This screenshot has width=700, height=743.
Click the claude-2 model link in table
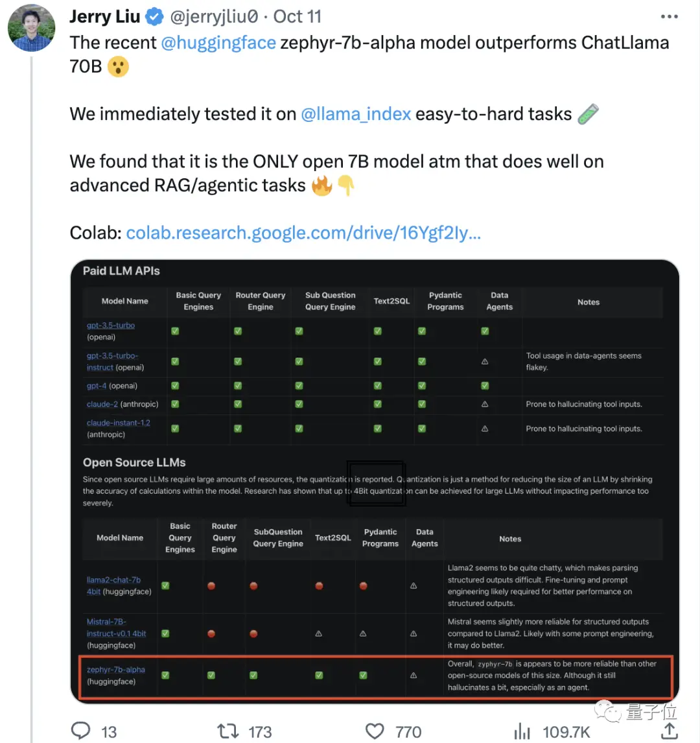[102, 404]
